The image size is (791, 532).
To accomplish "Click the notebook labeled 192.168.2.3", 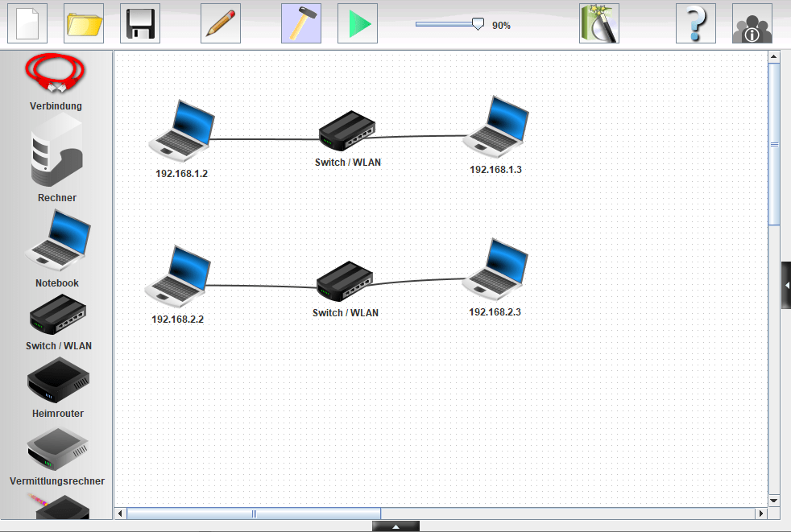I will [496, 268].
